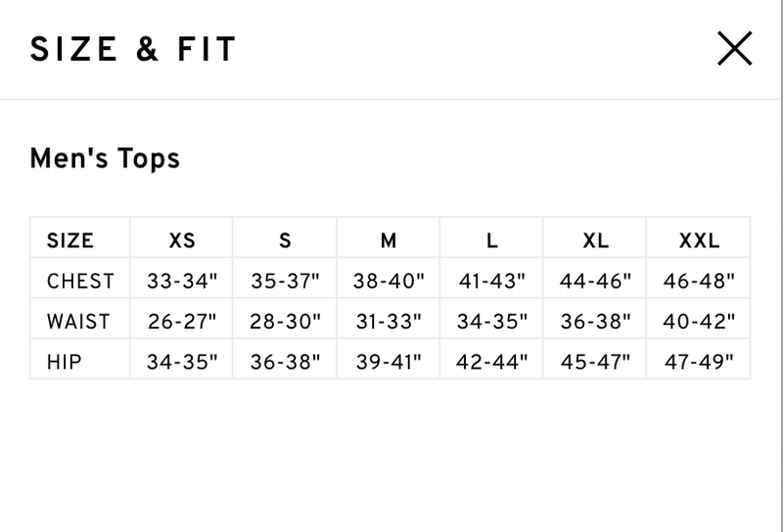The width and height of the screenshot is (783, 532).
Task: Click the Men's Tops heading
Action: pyautogui.click(x=105, y=158)
